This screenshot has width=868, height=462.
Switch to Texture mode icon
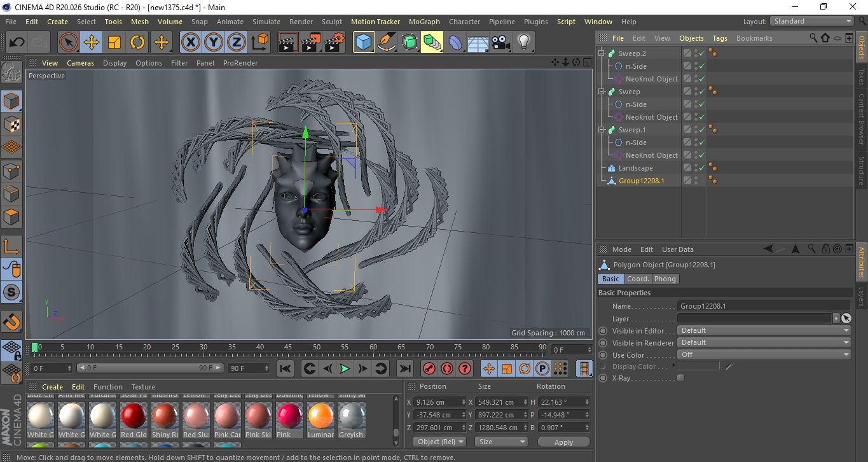click(x=11, y=124)
